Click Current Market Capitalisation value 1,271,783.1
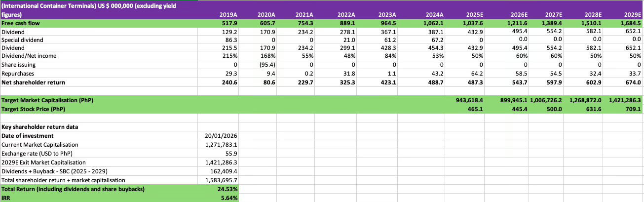This screenshot has height=202, width=644. tap(222, 145)
